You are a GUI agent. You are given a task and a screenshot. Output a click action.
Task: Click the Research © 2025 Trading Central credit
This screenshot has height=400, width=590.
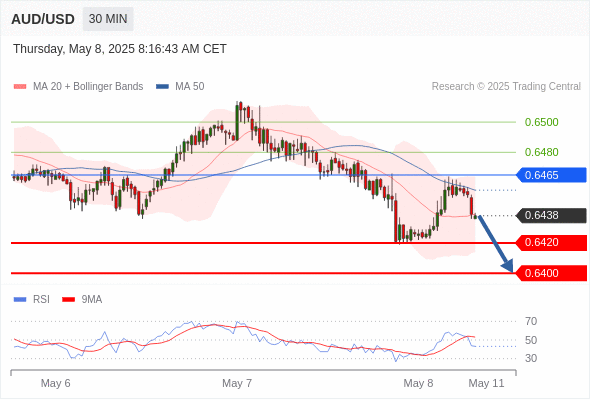pyautogui.click(x=506, y=87)
